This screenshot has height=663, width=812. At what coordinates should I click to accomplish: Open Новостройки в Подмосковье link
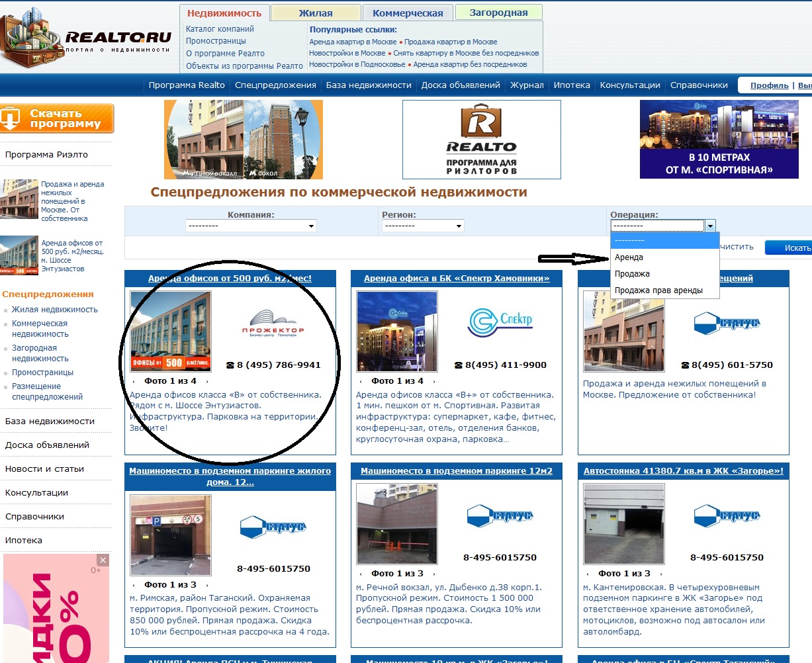[357, 64]
